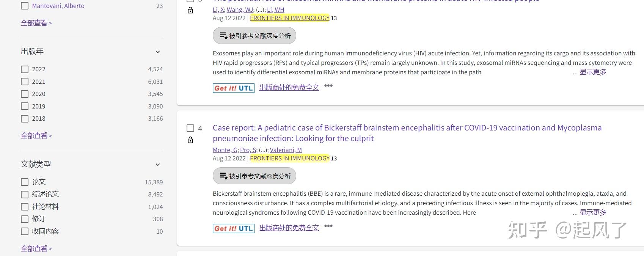644x256 pixels.
Task: Open author link Monte, G
Action: point(225,150)
